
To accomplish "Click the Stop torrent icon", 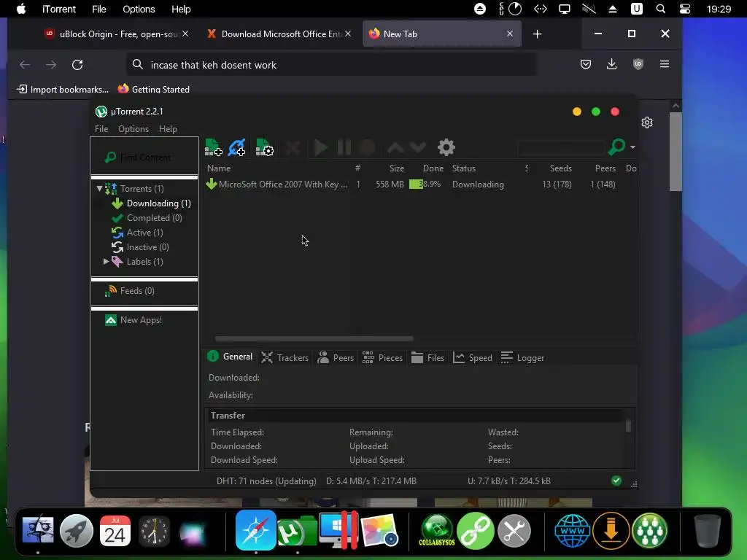I will (x=367, y=147).
